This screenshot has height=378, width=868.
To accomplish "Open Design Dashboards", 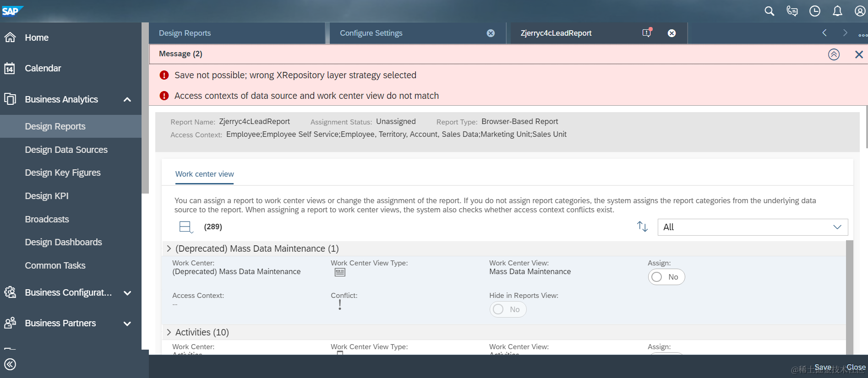I will [64, 242].
